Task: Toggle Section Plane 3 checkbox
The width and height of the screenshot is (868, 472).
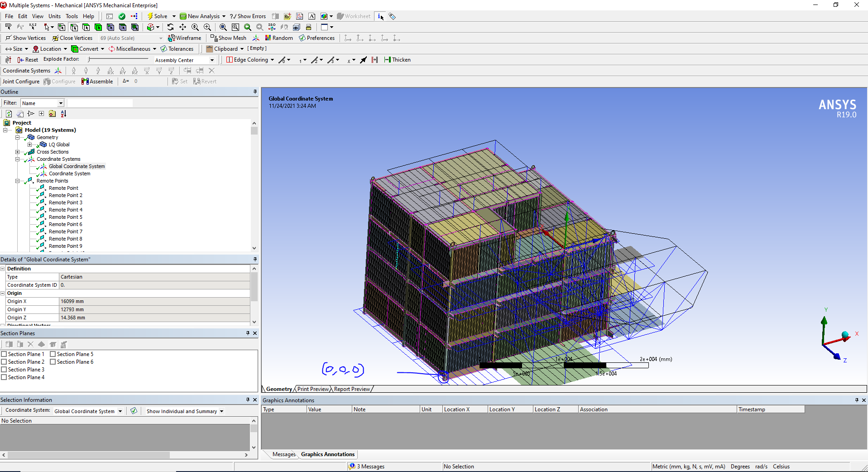Action: coord(4,370)
